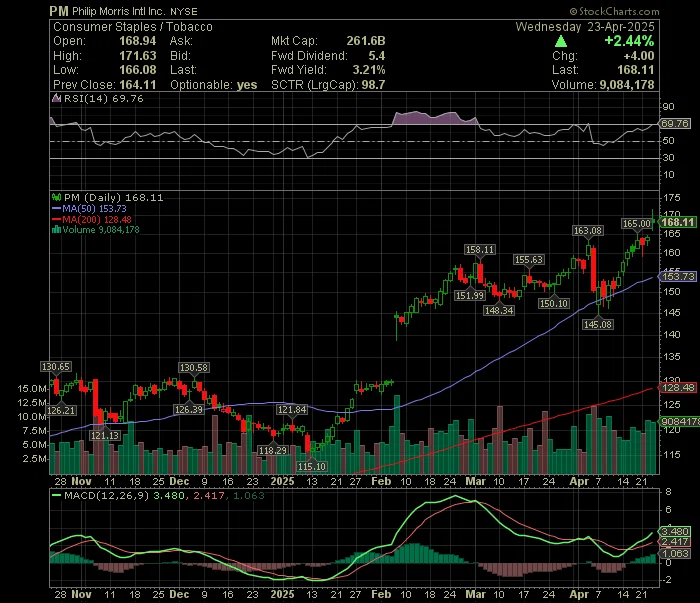The width and height of the screenshot is (700, 603).
Task: Click the 126.39 price low label
Action: click(x=189, y=409)
